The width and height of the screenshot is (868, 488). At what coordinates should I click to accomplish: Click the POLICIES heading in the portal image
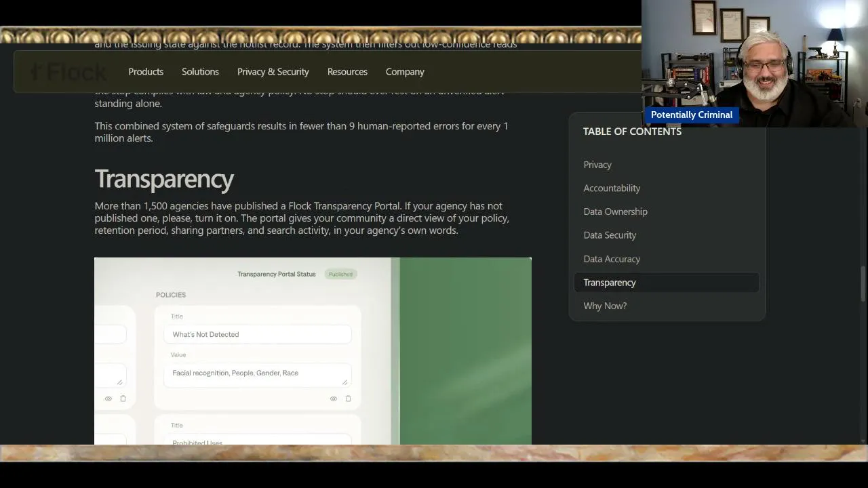tap(171, 295)
